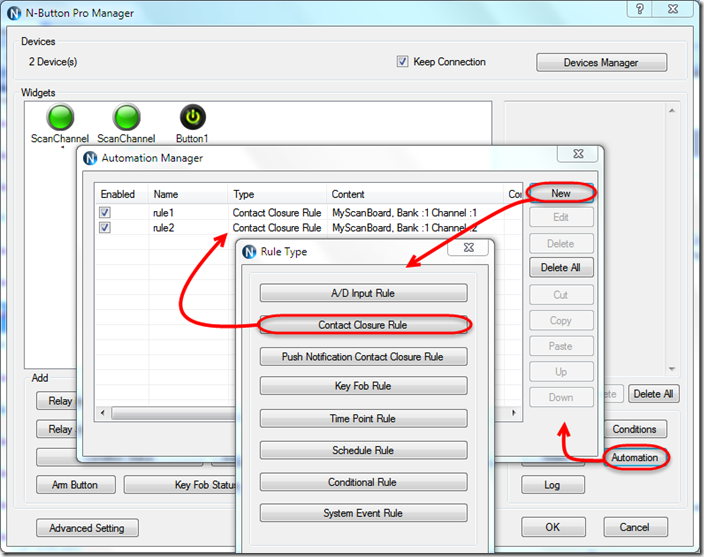Click the widgets panel scroll up arrow
This screenshot has height=557, width=704.
point(672,110)
